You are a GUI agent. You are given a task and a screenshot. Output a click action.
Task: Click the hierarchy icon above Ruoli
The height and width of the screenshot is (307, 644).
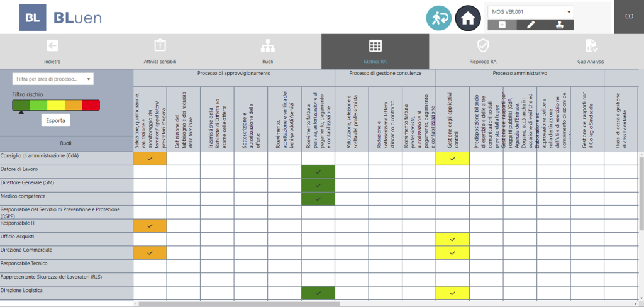267,46
